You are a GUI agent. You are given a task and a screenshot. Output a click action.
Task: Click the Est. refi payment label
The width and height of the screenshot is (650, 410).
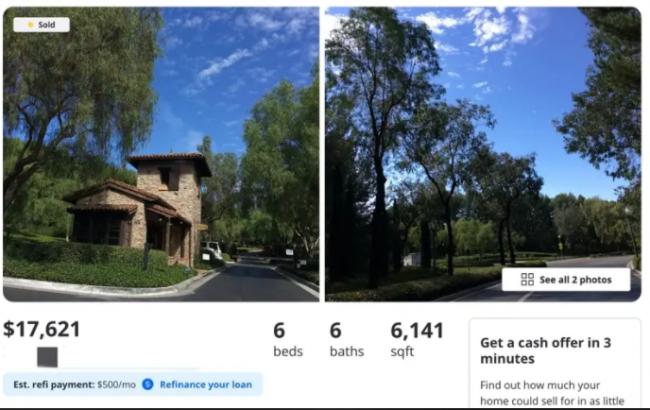point(54,385)
